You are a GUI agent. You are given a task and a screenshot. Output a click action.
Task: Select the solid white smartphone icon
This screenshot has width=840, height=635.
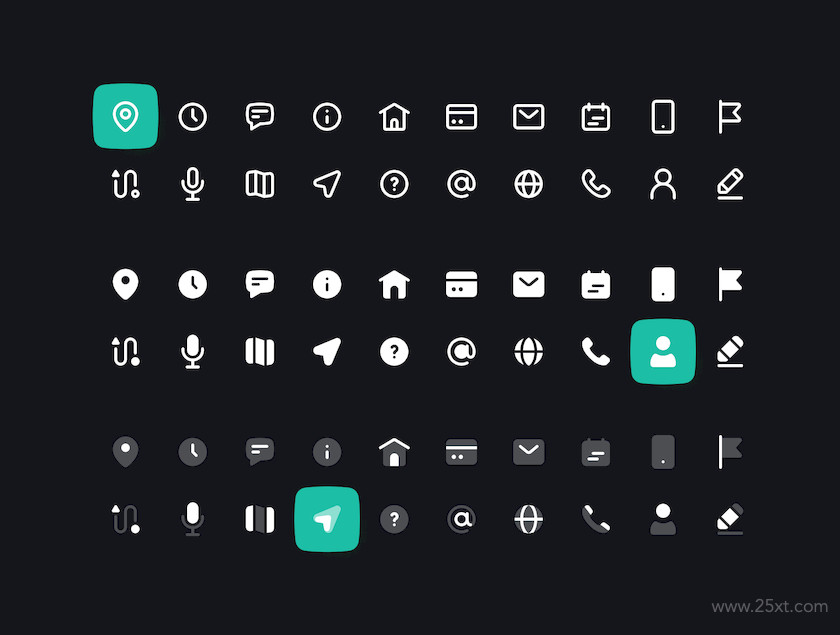click(x=663, y=284)
